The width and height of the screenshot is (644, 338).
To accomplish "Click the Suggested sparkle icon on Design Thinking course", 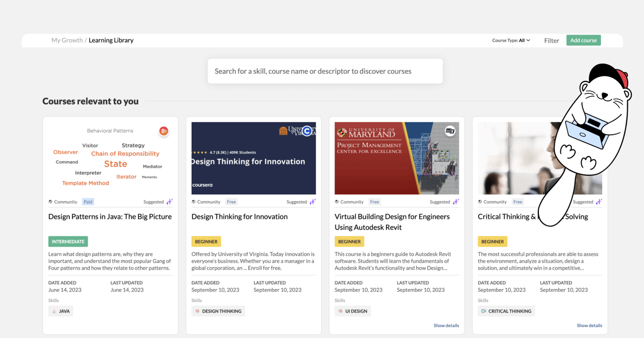I will [x=313, y=202].
